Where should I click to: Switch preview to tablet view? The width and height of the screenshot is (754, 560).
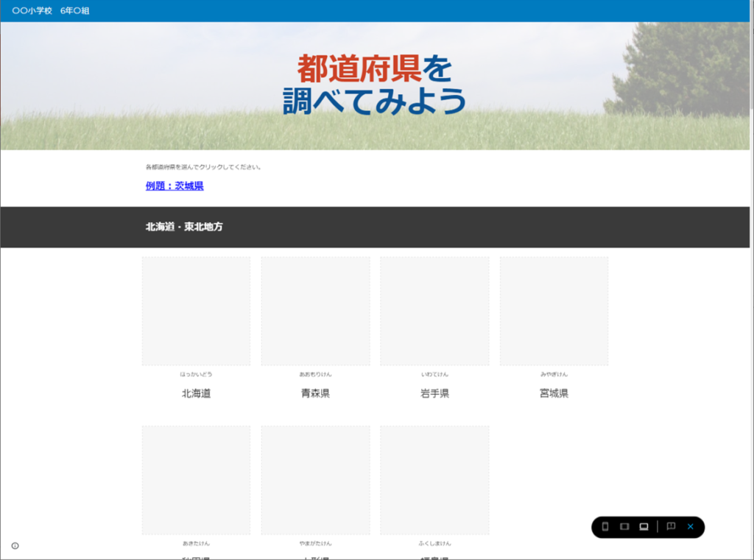click(x=624, y=527)
